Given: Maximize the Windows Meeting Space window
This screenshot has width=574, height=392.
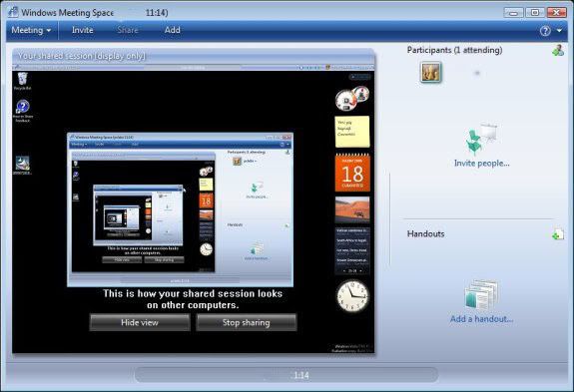Looking at the screenshot, I should coord(535,13).
